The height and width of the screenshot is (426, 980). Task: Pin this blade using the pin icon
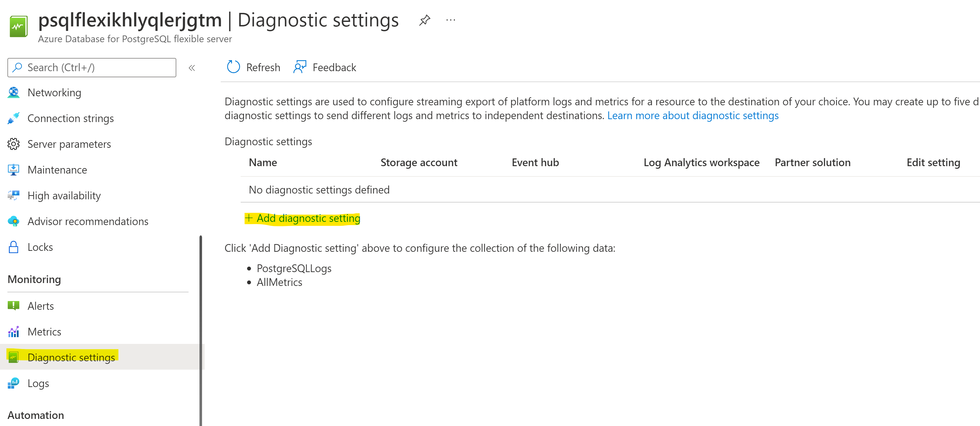[x=424, y=20]
